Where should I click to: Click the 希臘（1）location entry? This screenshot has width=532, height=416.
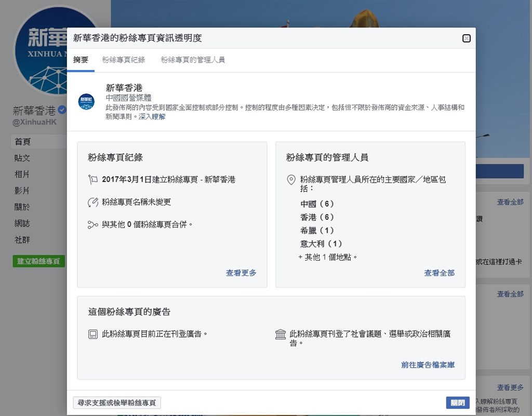(317, 231)
